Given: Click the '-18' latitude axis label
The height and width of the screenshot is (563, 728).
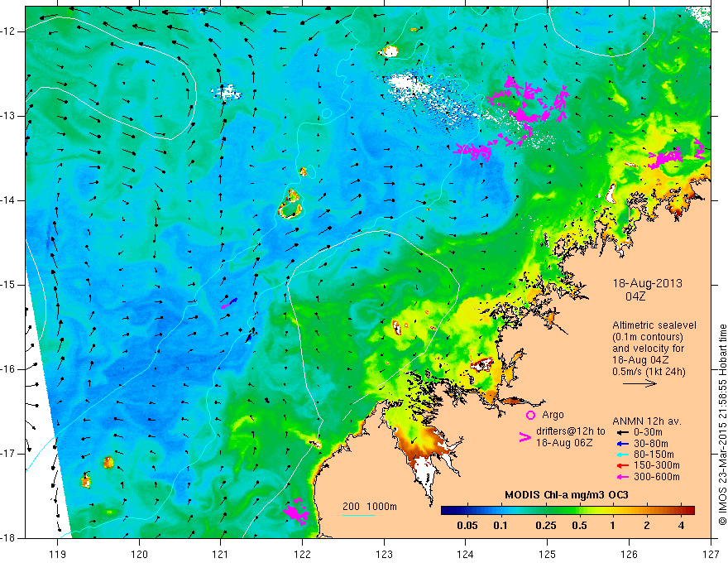Looking at the screenshot, I should tap(8, 538).
